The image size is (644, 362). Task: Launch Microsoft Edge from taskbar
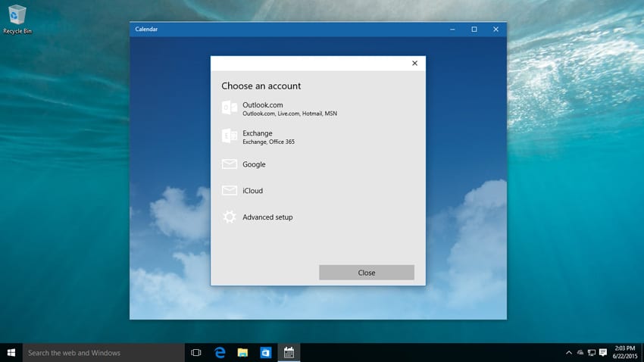(x=220, y=353)
